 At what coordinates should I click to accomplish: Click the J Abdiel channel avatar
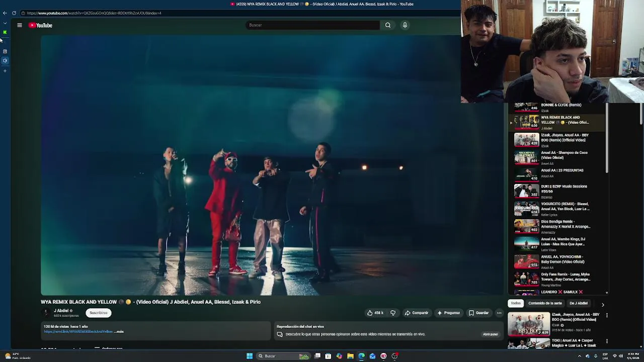(x=46, y=313)
